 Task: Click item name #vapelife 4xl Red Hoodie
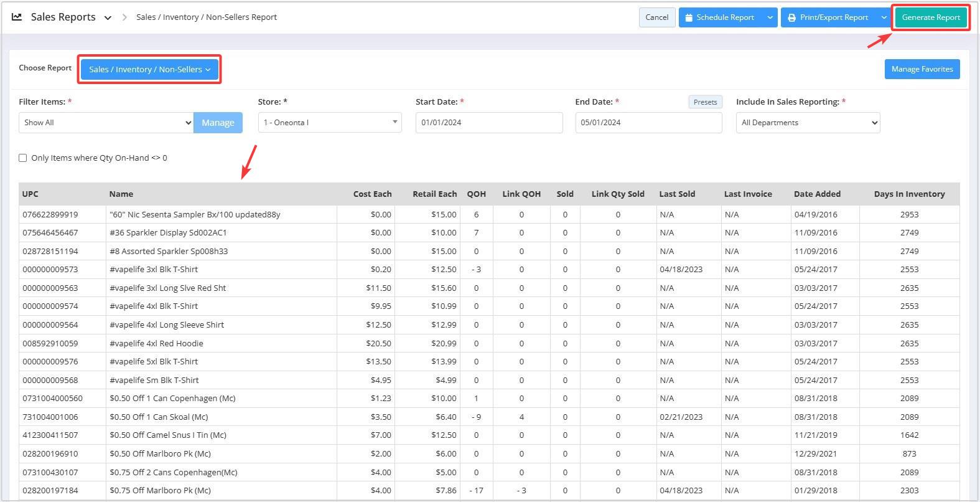click(x=156, y=344)
